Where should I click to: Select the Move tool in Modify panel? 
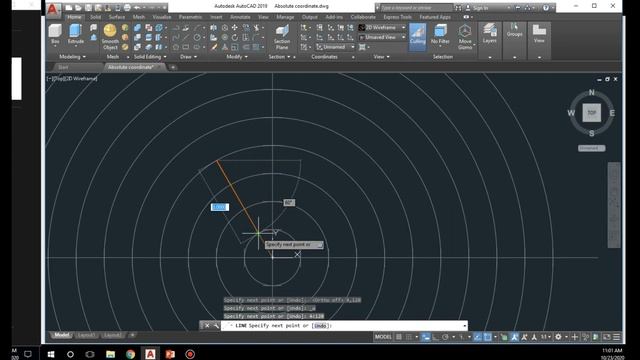pyautogui.click(x=234, y=28)
